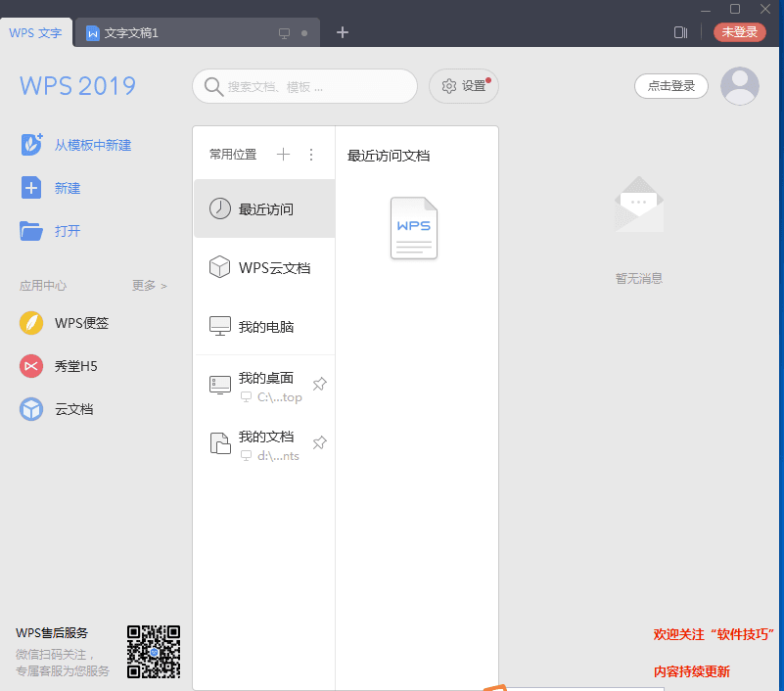
Task: Expand 更多 next to 应用中心
Action: pyautogui.click(x=147, y=285)
